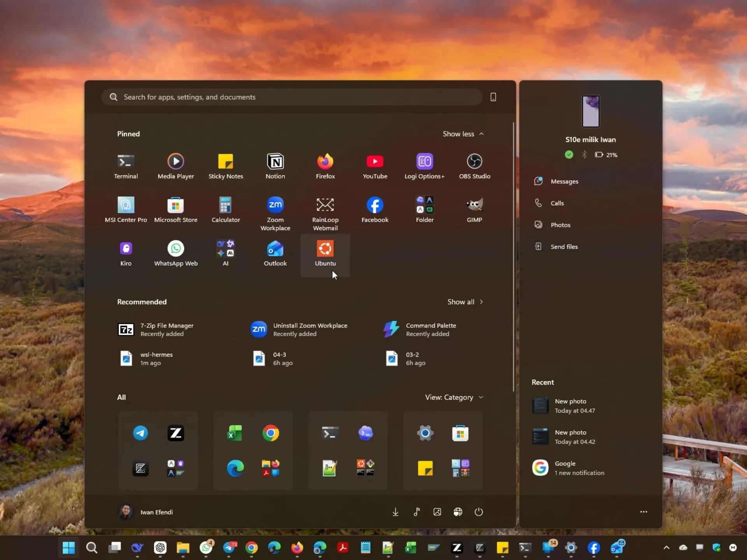Open phone panel more options ellipsis

pyautogui.click(x=644, y=512)
